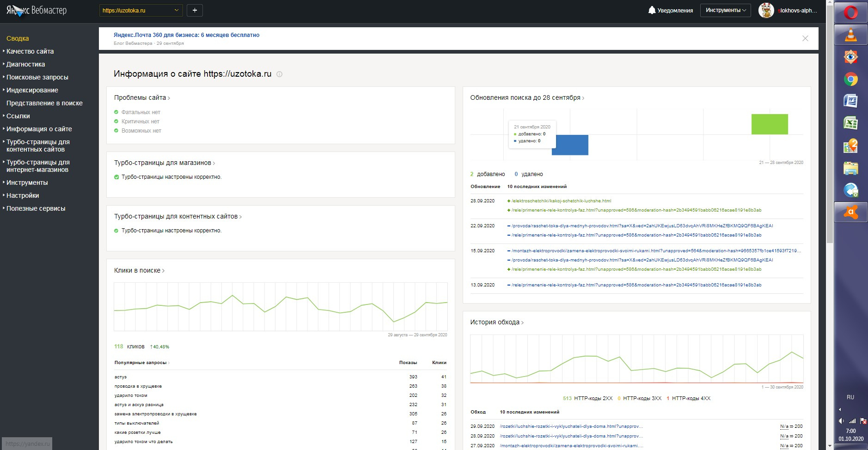Image resolution: width=868 pixels, height=450 pixels.
Task: Open VLC media player from taskbar
Action: pos(850,35)
